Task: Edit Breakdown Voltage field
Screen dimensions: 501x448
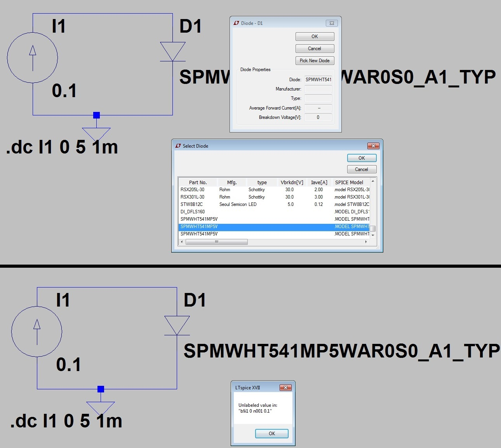Action: pos(318,117)
